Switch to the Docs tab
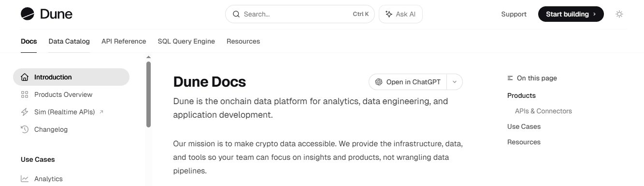Screen dimensions: 644x186 click(29, 41)
